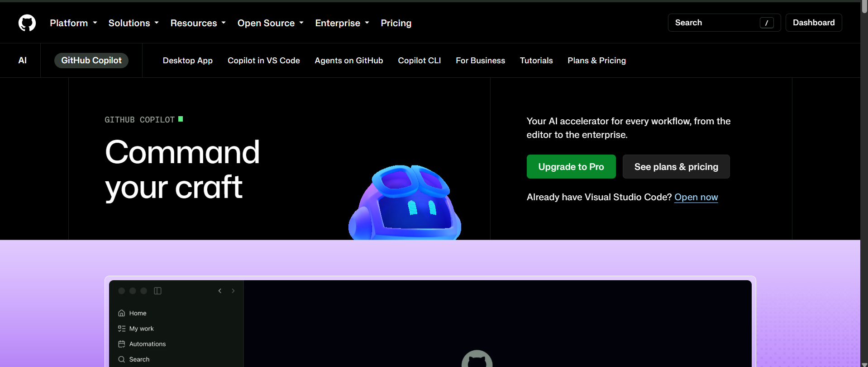
Task: Open Plans & Pricing tab
Action: (597, 61)
